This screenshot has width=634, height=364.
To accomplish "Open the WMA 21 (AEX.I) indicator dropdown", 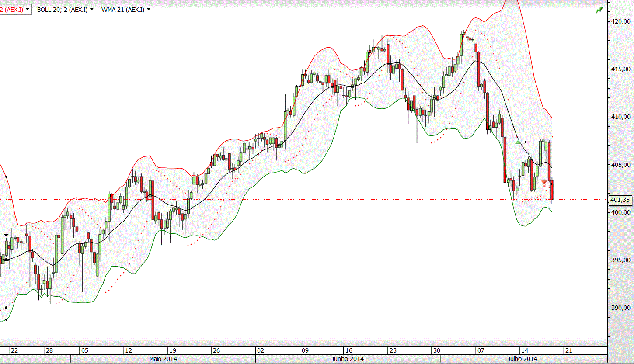I will 125,9.
